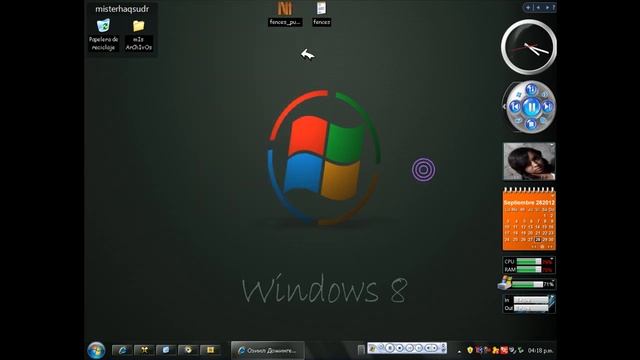Click the analog clock gadget
Screen dimensions: 640x360
pyautogui.click(x=529, y=47)
